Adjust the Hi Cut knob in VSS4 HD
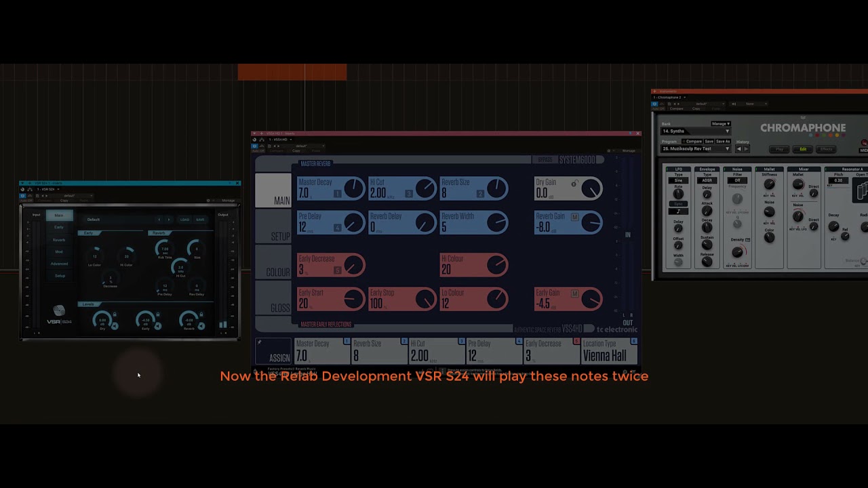Screen dimensions: 868x488 point(425,188)
